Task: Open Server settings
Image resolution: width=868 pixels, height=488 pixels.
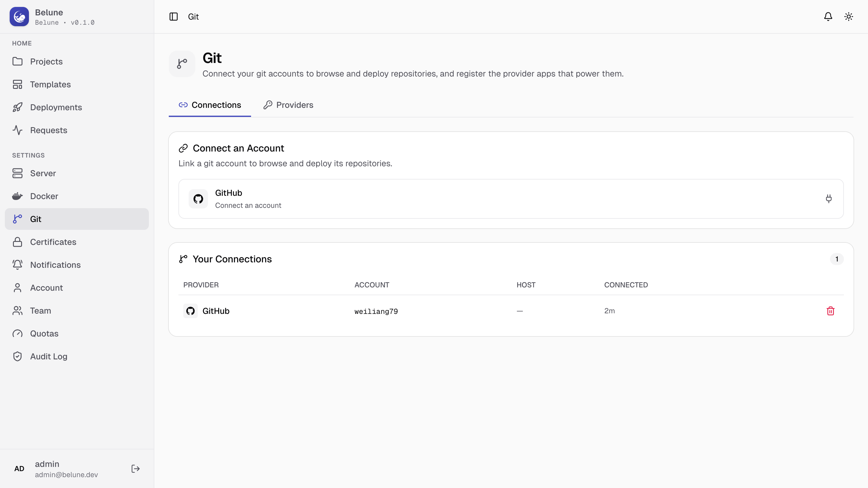Action: (77, 173)
